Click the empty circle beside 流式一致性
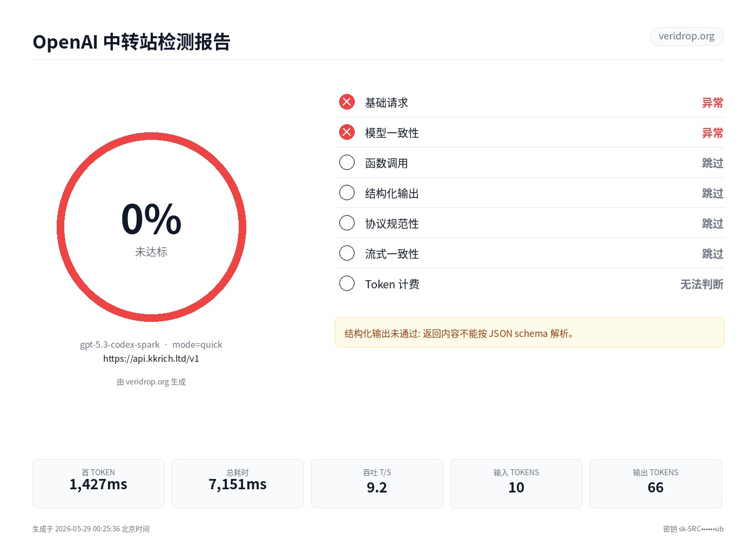Screen dimensions: 756x540 pos(347,253)
